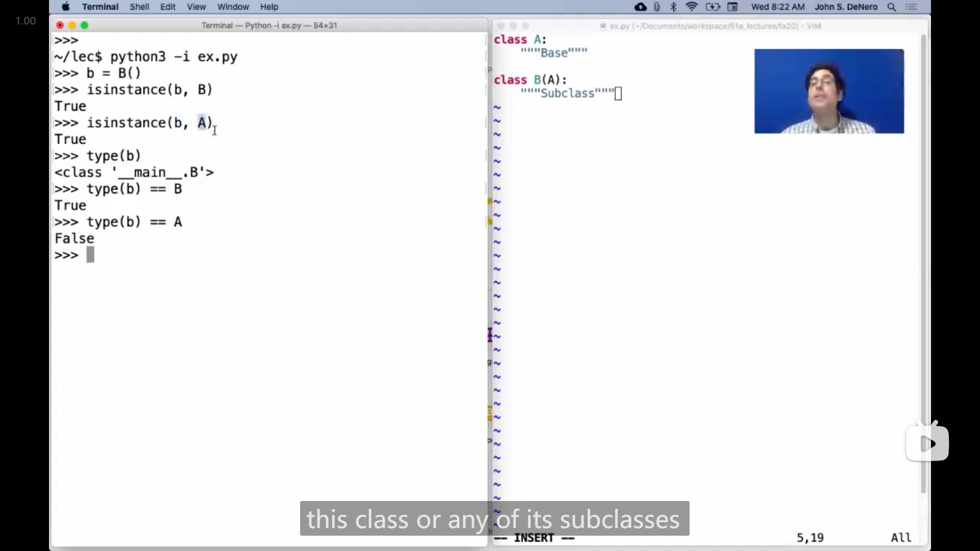This screenshot has width=980, height=551.
Task: Open Notification Center list icon
Action: click(x=912, y=7)
